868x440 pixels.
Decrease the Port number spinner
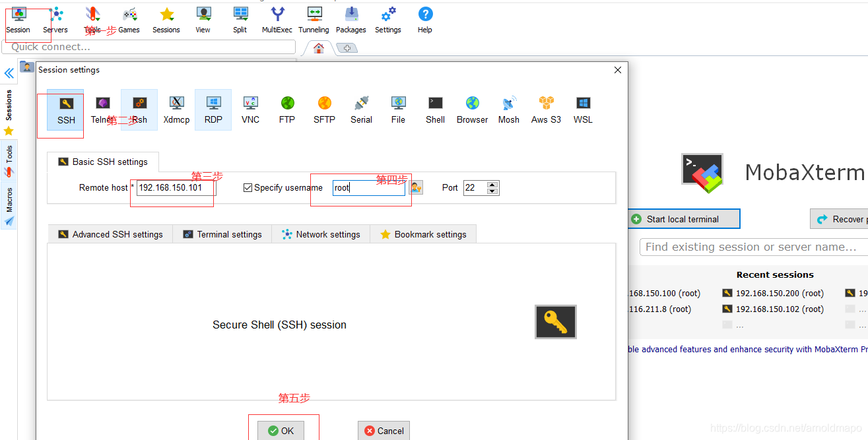[492, 191]
